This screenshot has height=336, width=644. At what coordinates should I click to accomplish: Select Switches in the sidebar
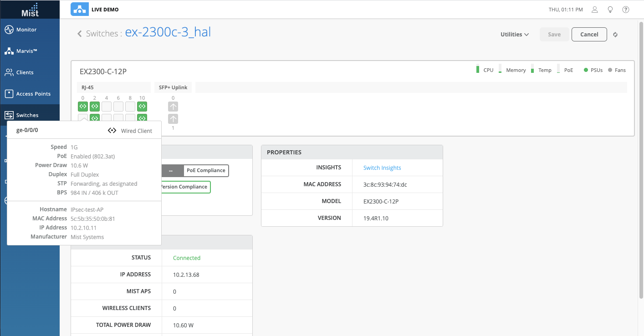(30, 115)
